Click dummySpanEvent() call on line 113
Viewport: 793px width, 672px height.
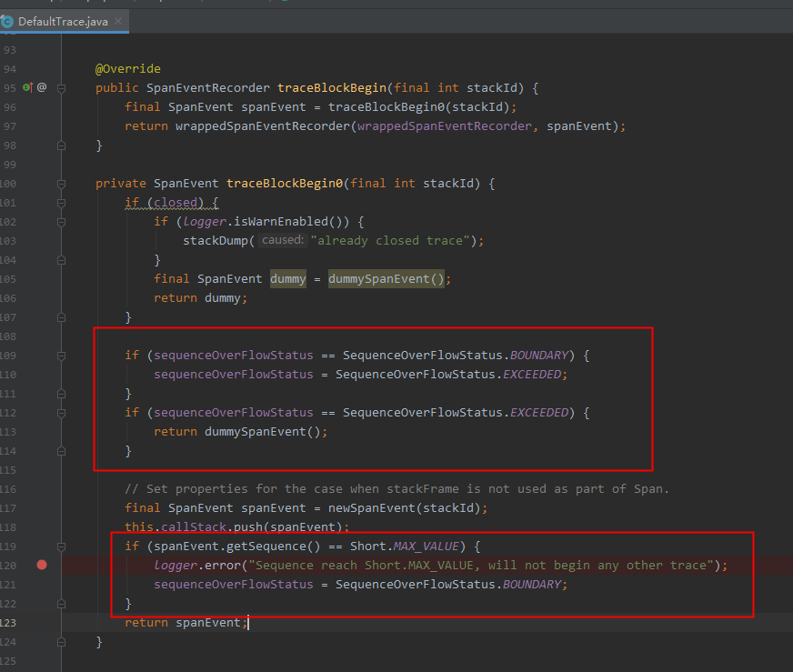tap(263, 432)
